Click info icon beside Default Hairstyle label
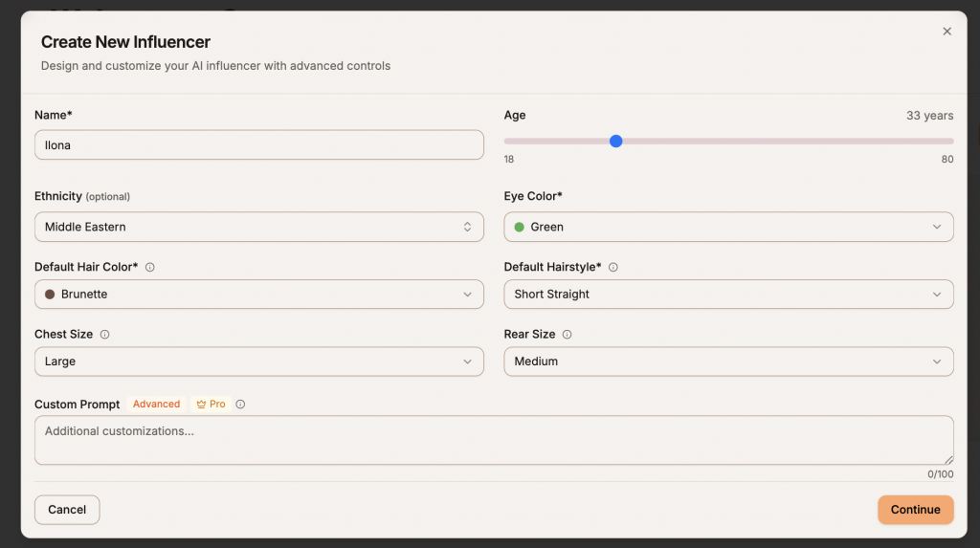 pos(613,268)
